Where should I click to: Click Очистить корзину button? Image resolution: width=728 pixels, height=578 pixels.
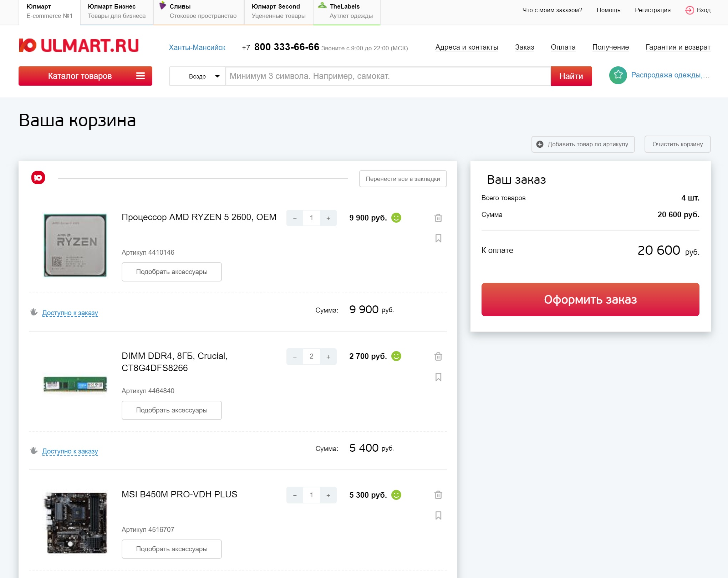click(x=677, y=144)
